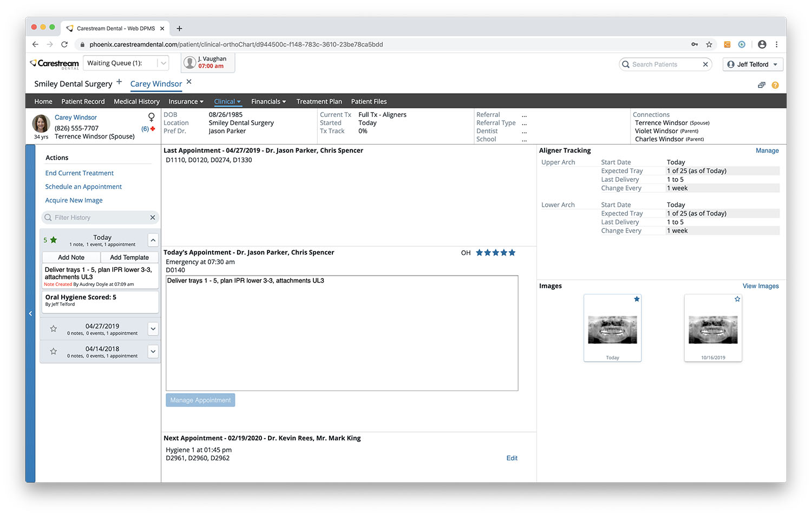The image size is (812, 516).
Task: Open the Jeff Telford user menu
Action: pos(752,64)
